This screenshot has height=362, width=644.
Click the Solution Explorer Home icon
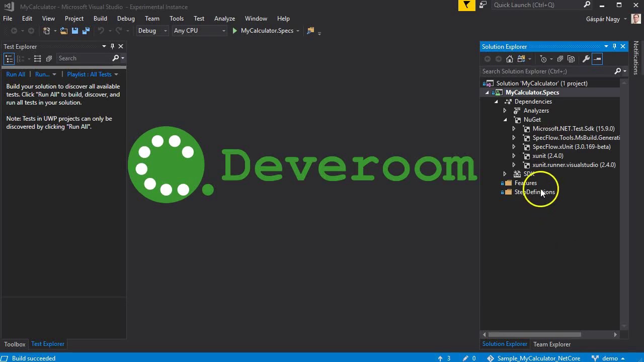[510, 59]
